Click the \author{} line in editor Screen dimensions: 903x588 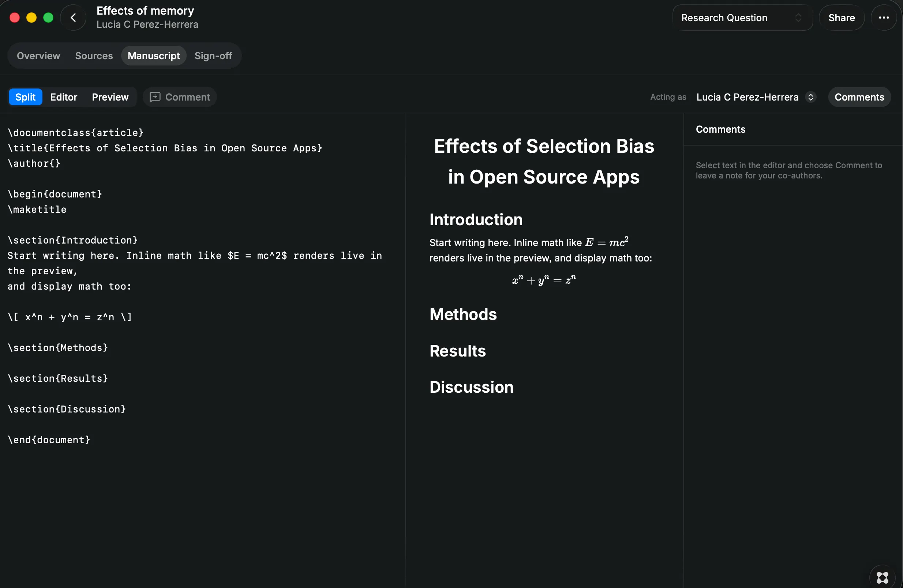[x=34, y=163]
